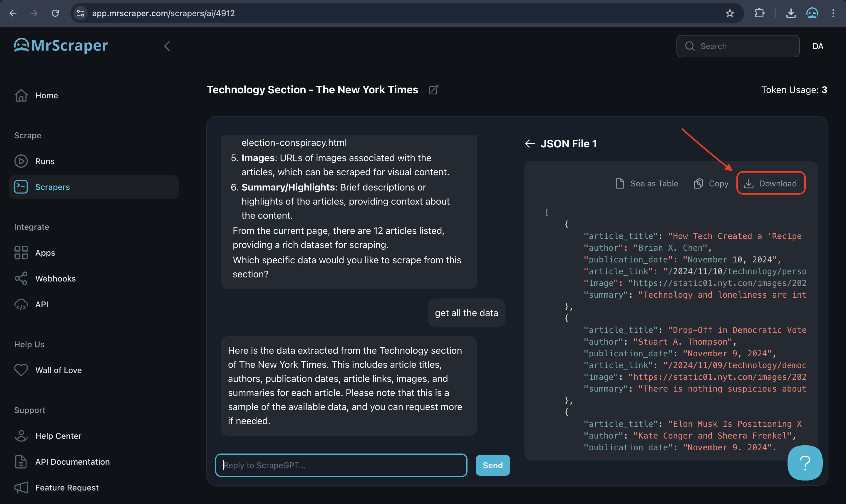Click the Runs sidebar icon
This screenshot has height=504, width=846.
tap(21, 161)
